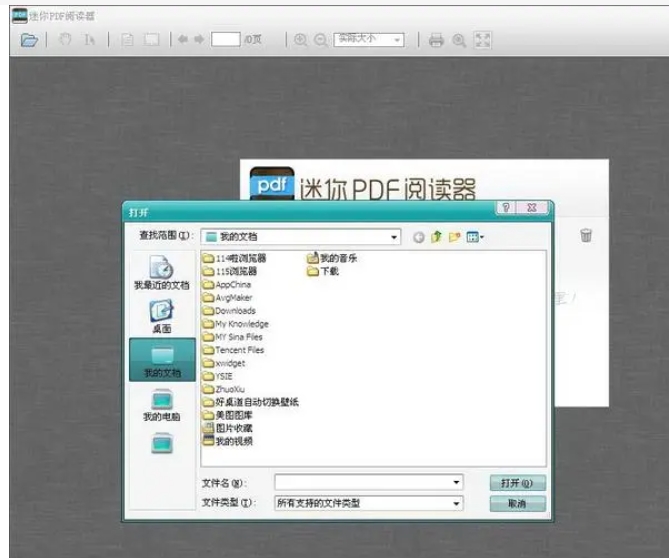The image size is (669, 558).
Task: Click the trash icon on welcome page
Action: coord(586,235)
